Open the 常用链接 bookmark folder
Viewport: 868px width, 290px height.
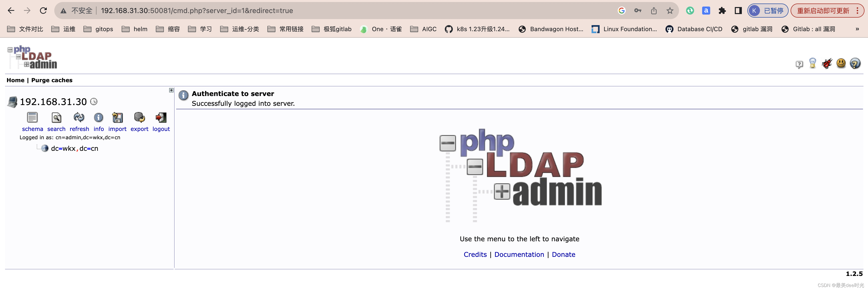[x=285, y=29]
